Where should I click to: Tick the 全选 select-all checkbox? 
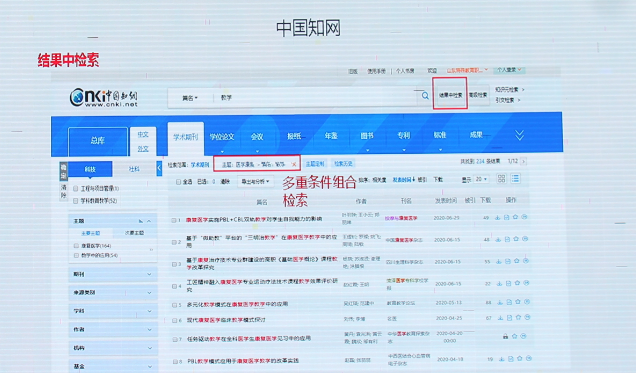pyautogui.click(x=178, y=182)
